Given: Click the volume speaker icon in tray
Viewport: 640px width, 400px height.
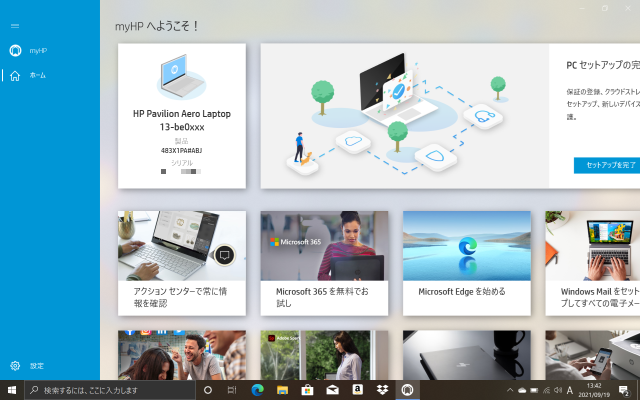Looking at the screenshot, I should [558, 390].
